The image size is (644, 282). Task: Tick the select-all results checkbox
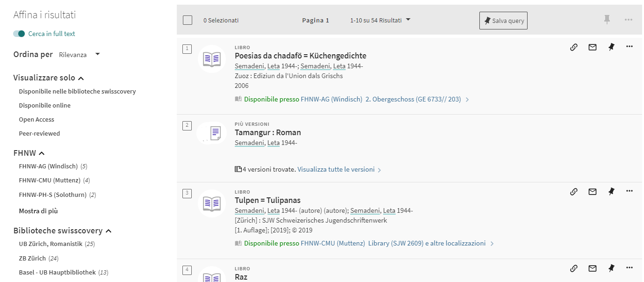188,20
